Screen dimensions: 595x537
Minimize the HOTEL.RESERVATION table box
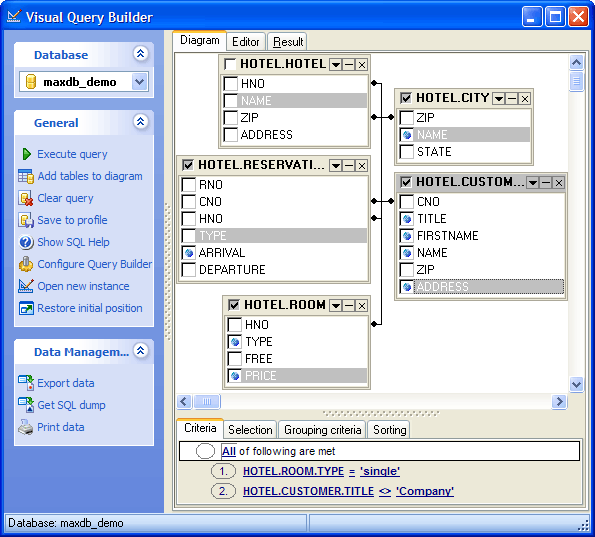[348, 165]
